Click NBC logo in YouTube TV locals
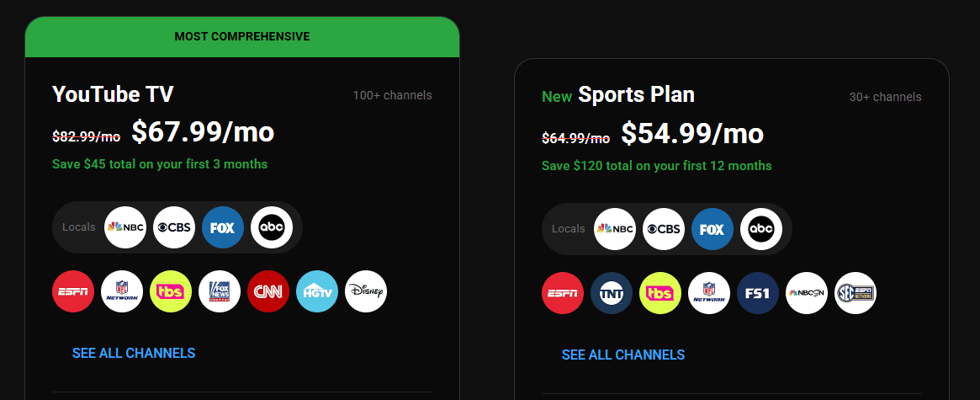This screenshot has width=980, height=400. 125,227
